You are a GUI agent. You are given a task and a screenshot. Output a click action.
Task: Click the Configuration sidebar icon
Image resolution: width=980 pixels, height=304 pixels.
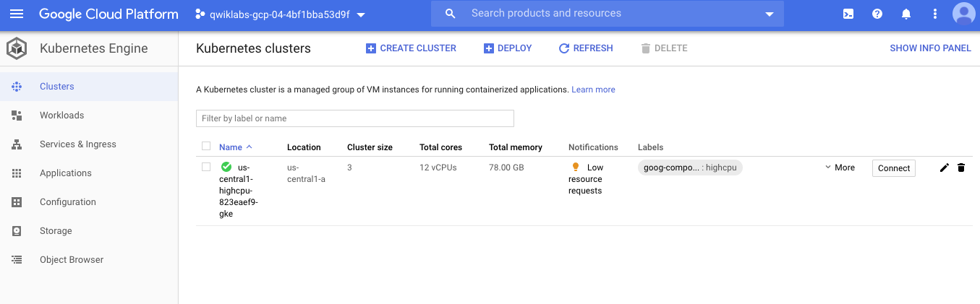pyautogui.click(x=17, y=202)
